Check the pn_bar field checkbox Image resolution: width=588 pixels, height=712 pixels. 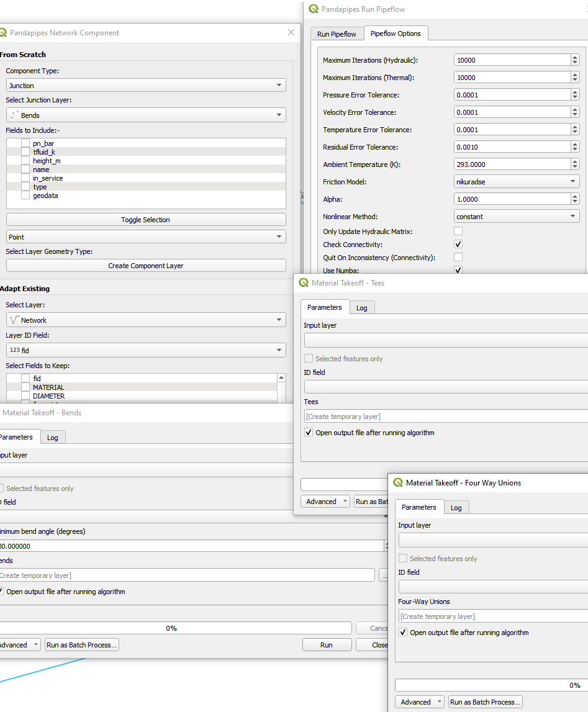pos(25,143)
